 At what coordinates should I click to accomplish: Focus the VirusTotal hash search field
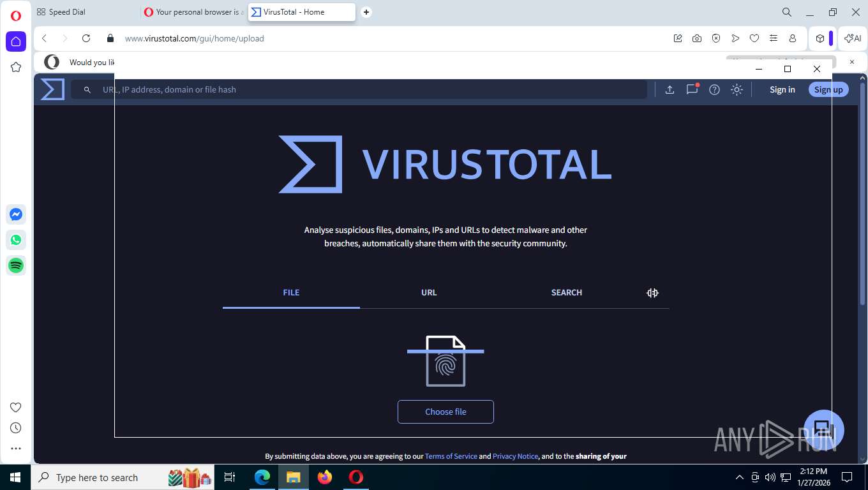(359, 89)
